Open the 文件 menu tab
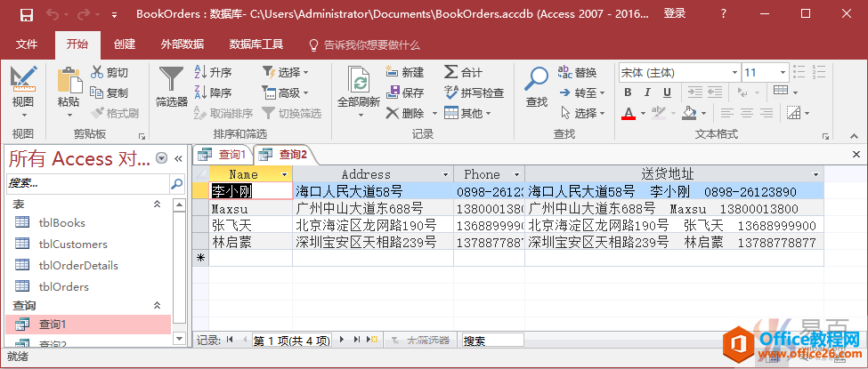This screenshot has height=369, width=868. pos(27,44)
